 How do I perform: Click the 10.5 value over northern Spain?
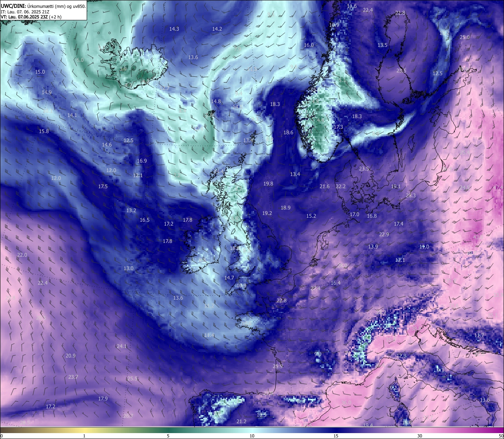(261, 415)
